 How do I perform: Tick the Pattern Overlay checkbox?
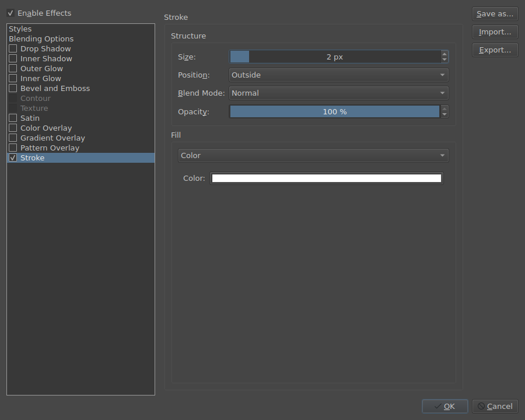tap(13, 148)
